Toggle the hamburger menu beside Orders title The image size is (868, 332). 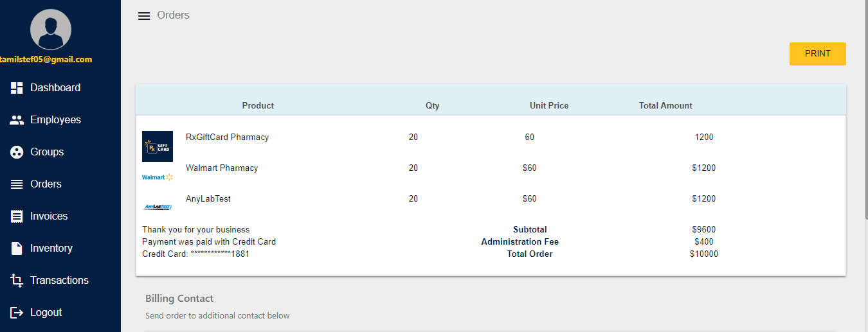coord(144,16)
